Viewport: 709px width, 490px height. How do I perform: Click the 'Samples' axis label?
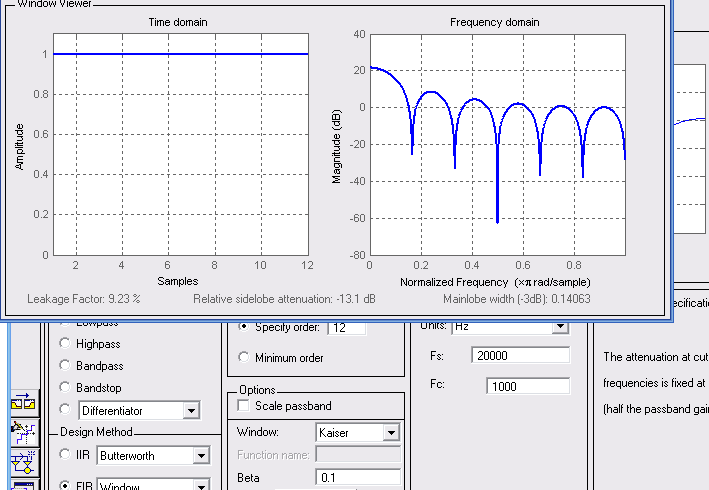coord(178,281)
